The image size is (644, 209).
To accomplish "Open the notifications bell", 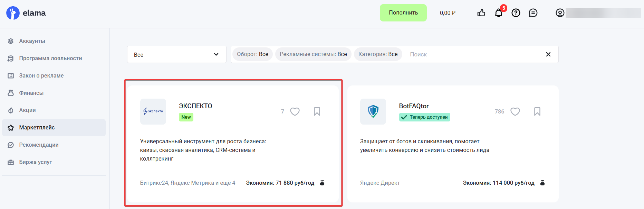I will (498, 13).
